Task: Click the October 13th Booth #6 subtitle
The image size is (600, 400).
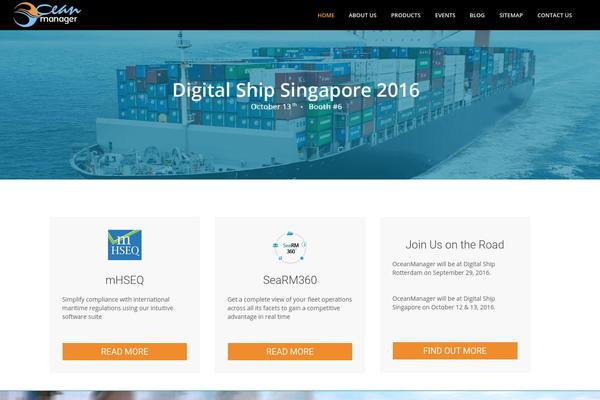Action: 297,106
